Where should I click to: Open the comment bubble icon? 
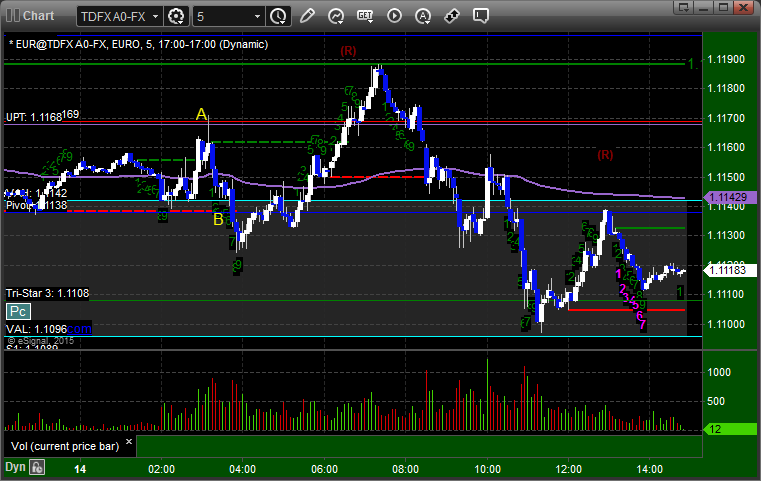point(480,16)
